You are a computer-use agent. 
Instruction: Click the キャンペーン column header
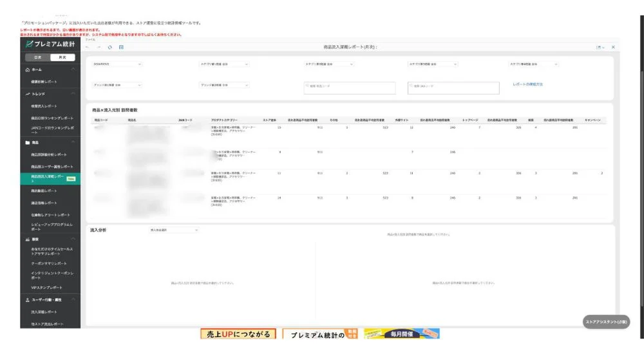(x=592, y=120)
